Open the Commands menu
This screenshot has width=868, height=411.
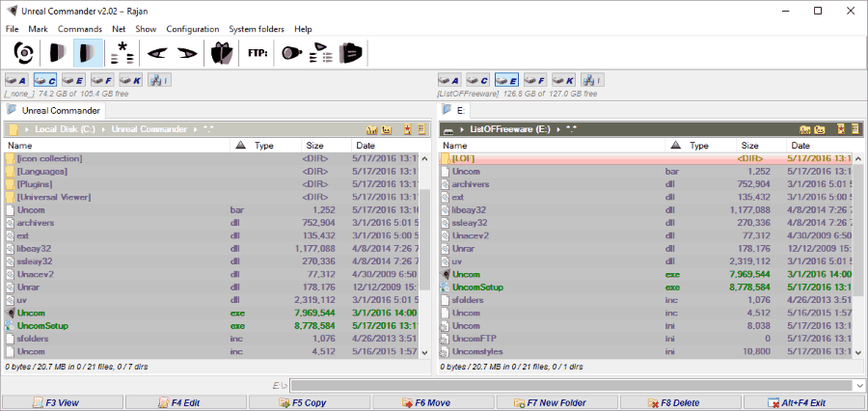coord(80,29)
